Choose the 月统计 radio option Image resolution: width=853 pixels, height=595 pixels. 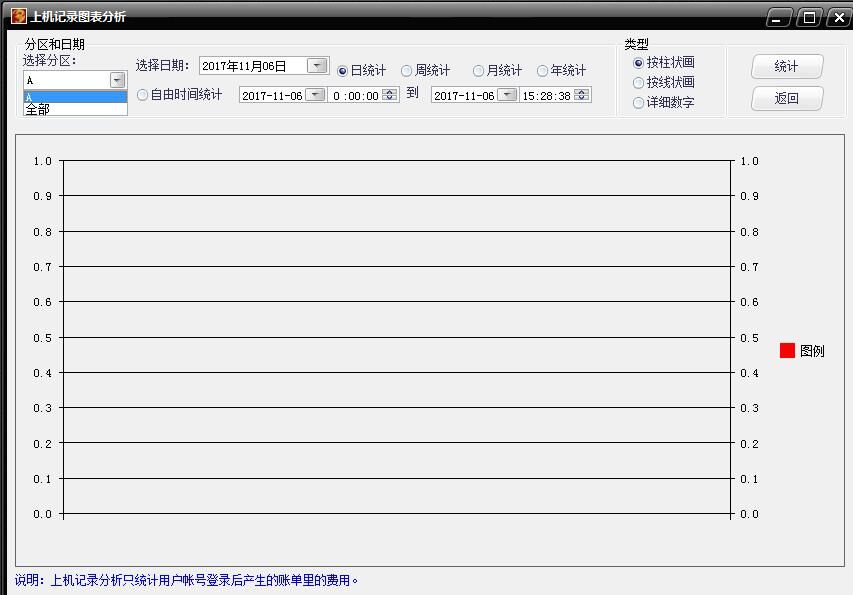tap(479, 71)
